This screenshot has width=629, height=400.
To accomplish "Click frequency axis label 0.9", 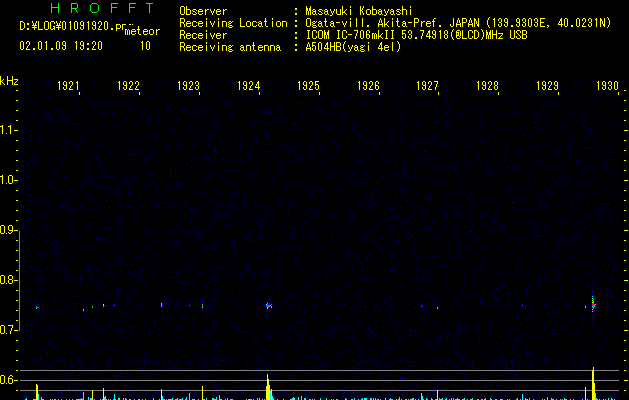I will [9, 230].
